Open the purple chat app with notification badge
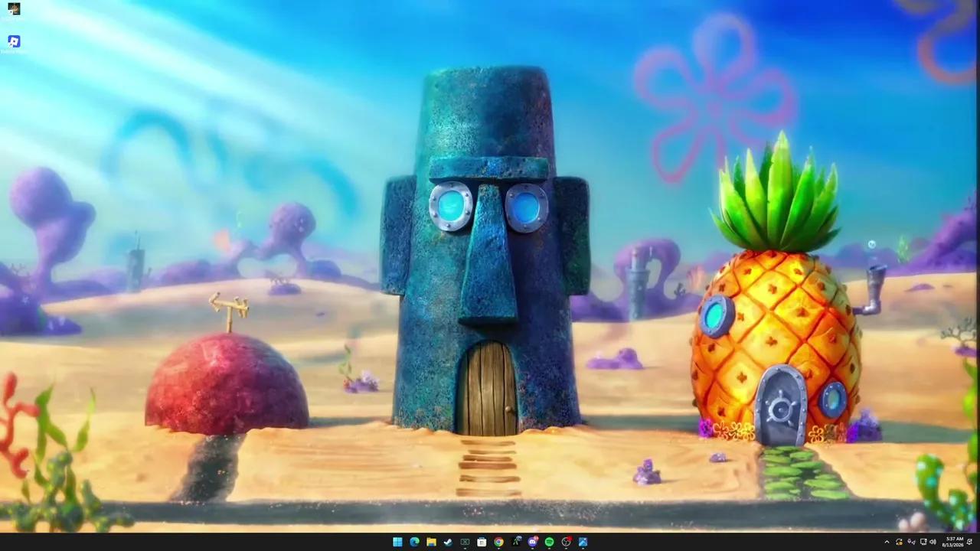 tap(533, 542)
